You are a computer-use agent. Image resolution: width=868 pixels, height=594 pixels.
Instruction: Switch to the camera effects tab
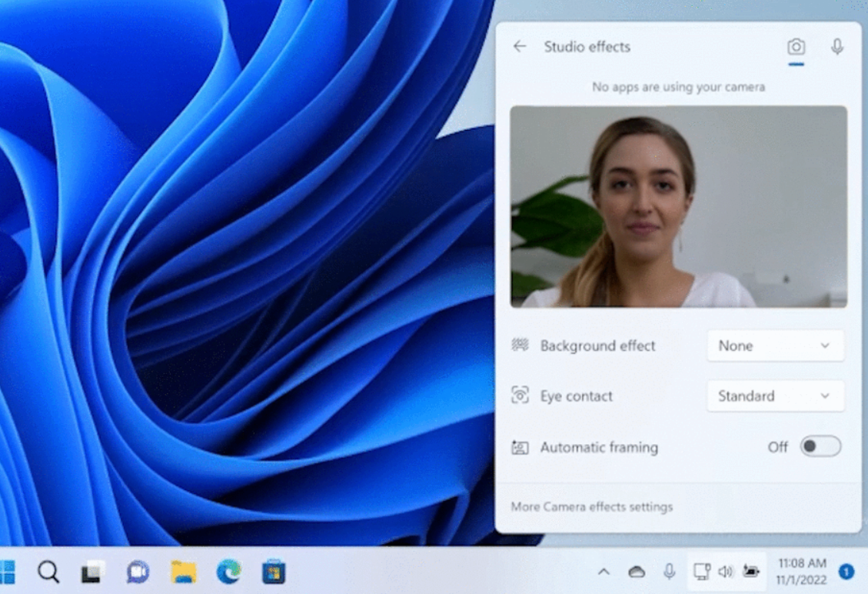point(796,47)
